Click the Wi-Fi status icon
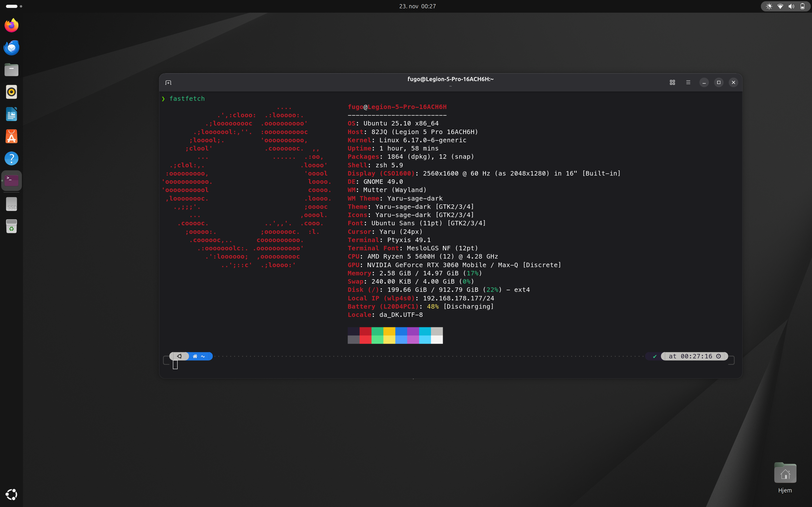The height and width of the screenshot is (507, 812). [780, 6]
